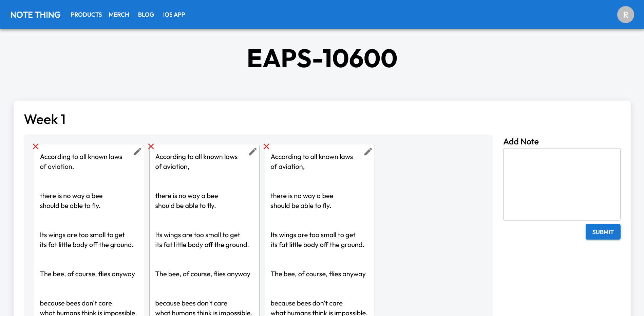644x316 pixels.
Task: Click 'of aviation,' line in second note
Action: (172, 166)
